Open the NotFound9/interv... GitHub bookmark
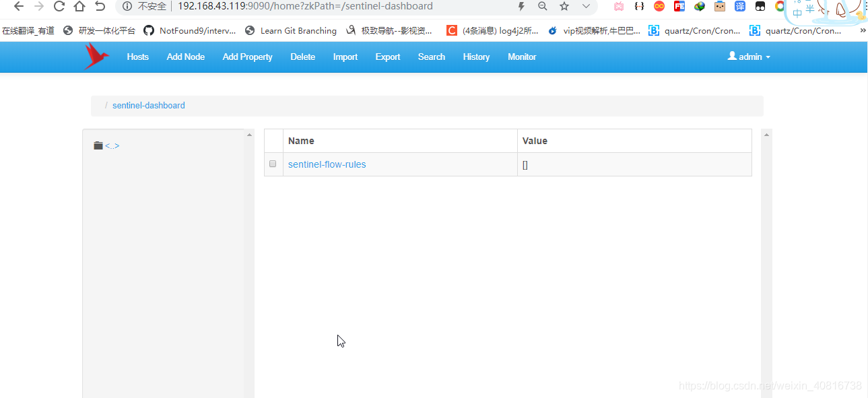Viewport: 868px width, 398px height. pyautogui.click(x=190, y=30)
